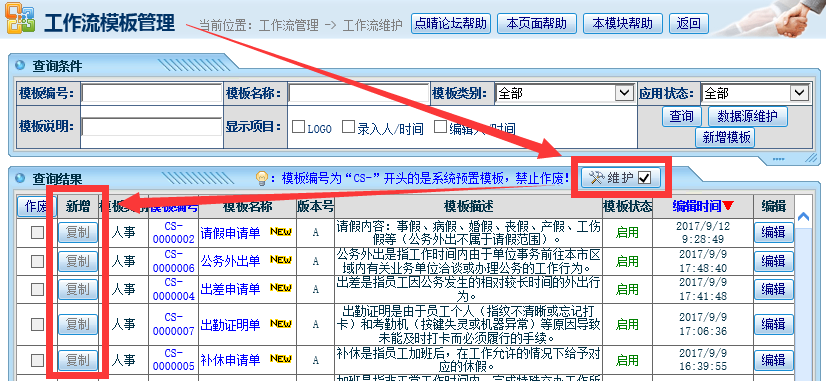The height and width of the screenshot is (381, 826).
Task: Click 编辑 for the 出勤证明单 row
Action: pyautogui.click(x=773, y=324)
